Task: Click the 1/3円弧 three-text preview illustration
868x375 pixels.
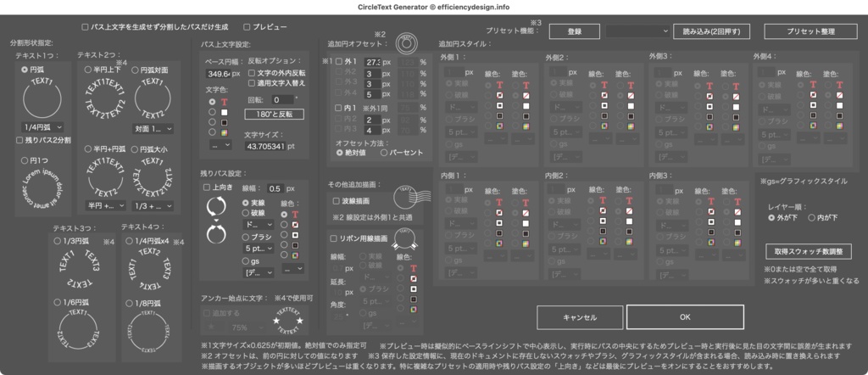Action: click(81, 269)
